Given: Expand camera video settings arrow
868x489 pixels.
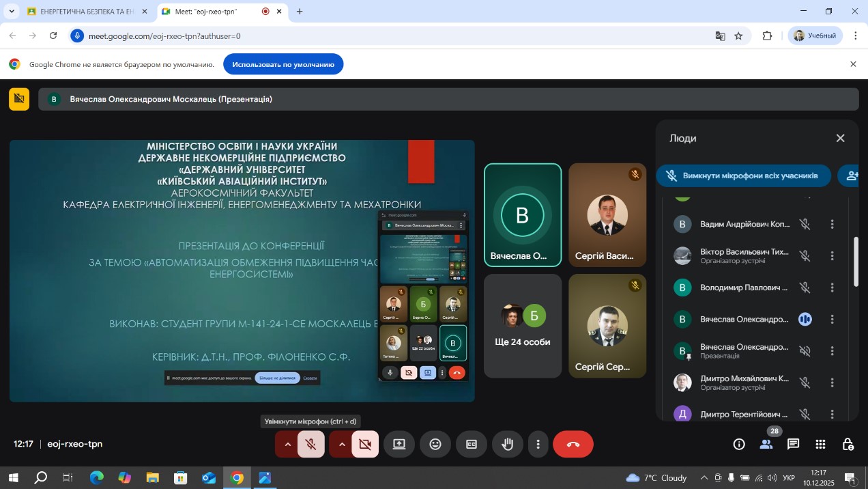Looking at the screenshot, I should click(x=341, y=445).
